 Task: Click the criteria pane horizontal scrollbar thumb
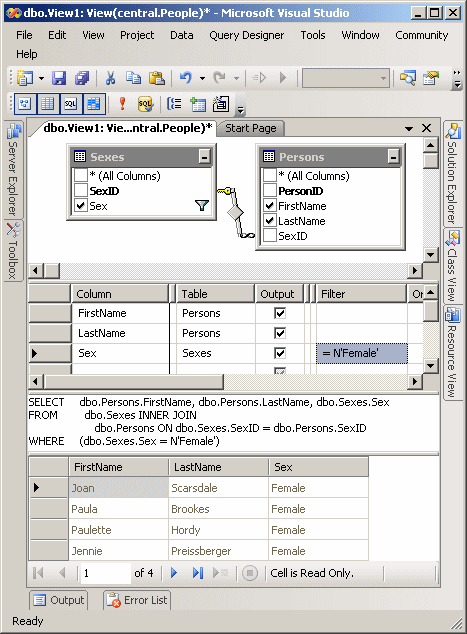(134, 381)
